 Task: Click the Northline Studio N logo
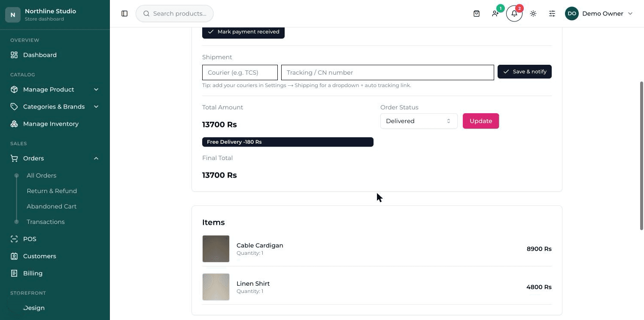click(13, 15)
